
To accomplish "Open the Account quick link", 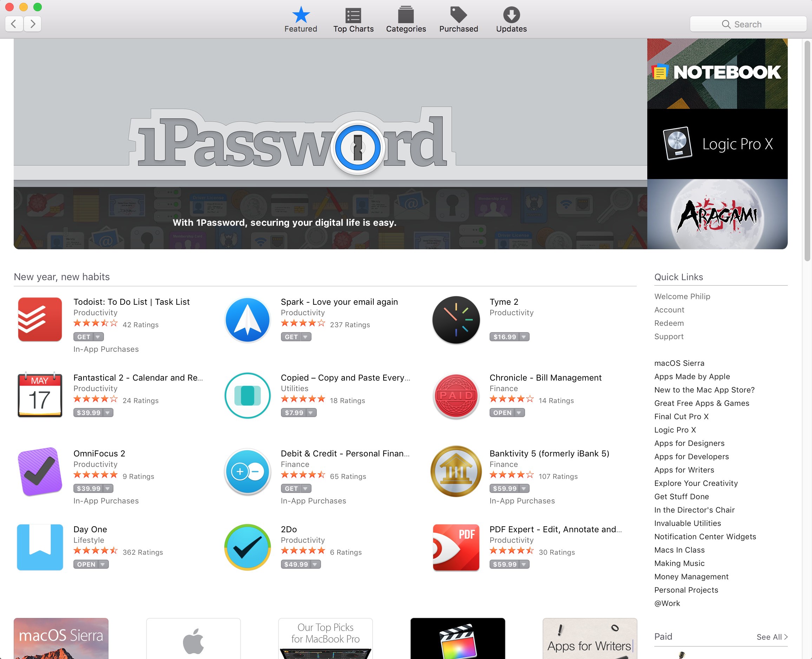I will click(x=669, y=310).
